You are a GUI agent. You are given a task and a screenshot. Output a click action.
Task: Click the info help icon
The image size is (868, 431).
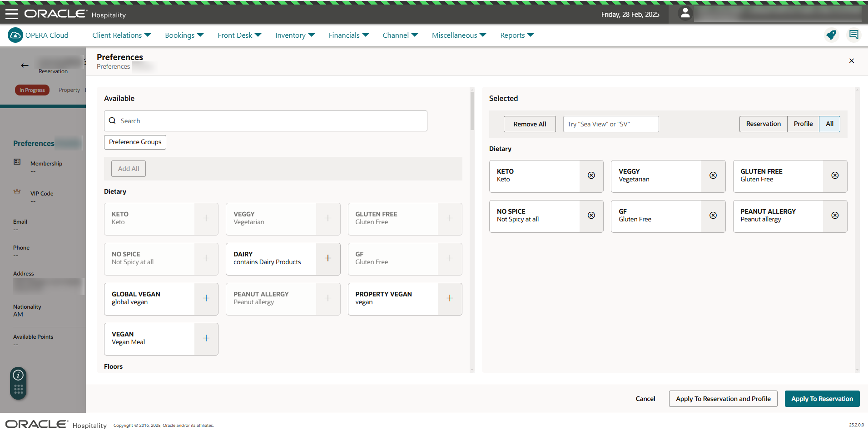tap(18, 375)
